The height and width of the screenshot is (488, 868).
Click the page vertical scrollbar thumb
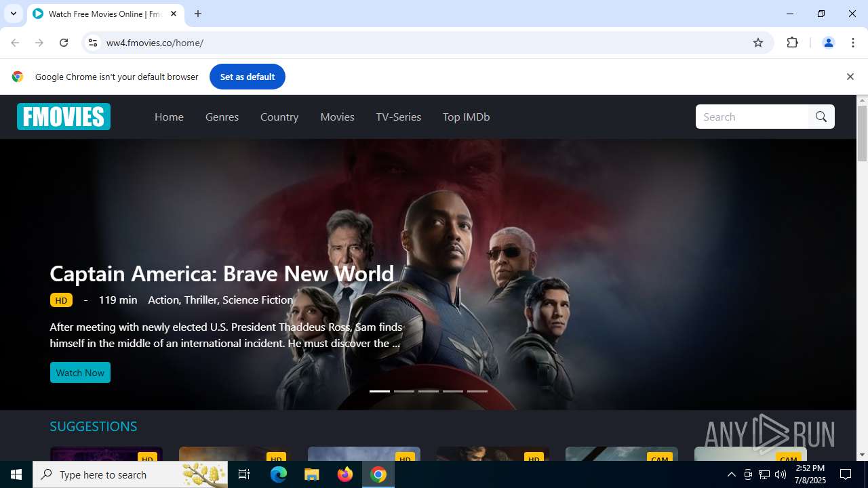[862, 134]
